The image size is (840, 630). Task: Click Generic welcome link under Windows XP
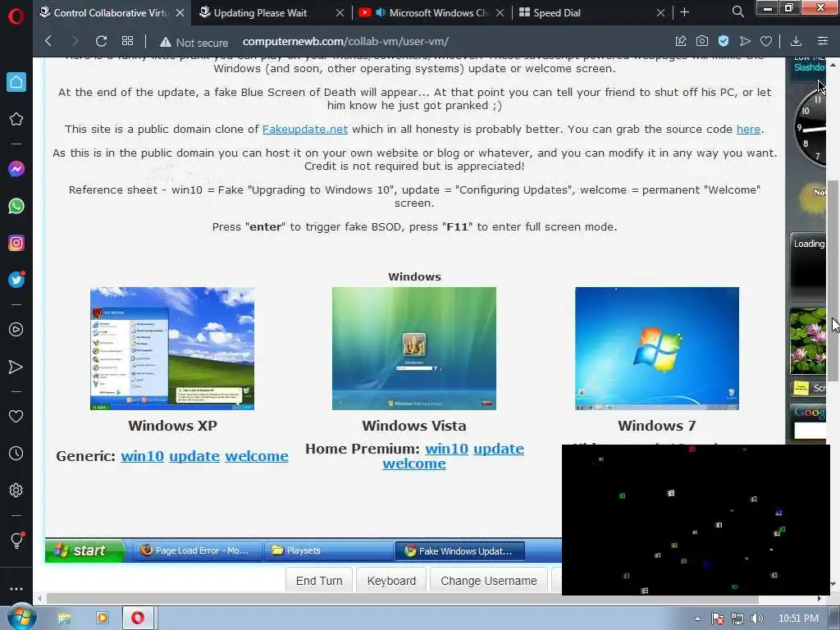click(x=256, y=456)
